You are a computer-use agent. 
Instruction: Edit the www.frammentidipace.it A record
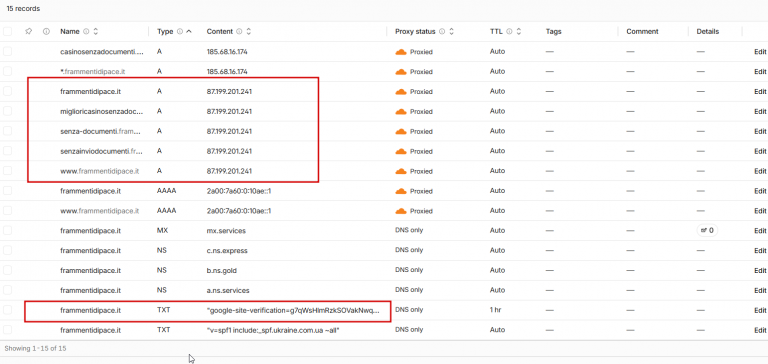pos(760,171)
